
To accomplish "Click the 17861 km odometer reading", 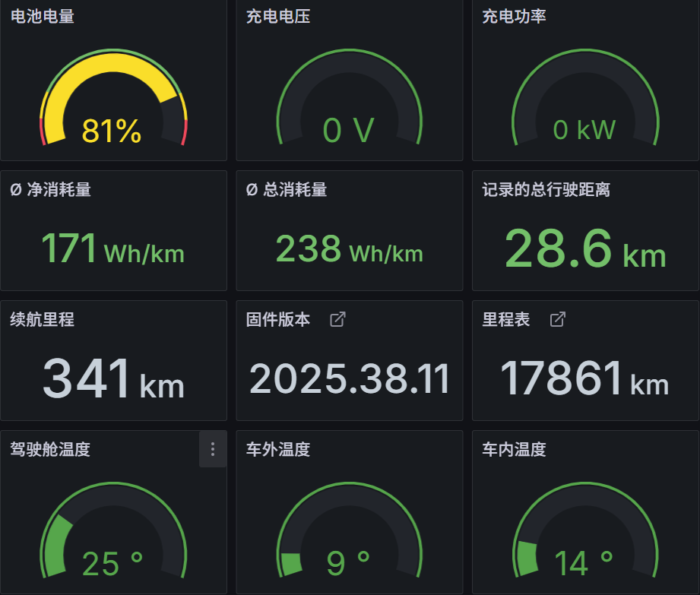I will click(x=584, y=379).
